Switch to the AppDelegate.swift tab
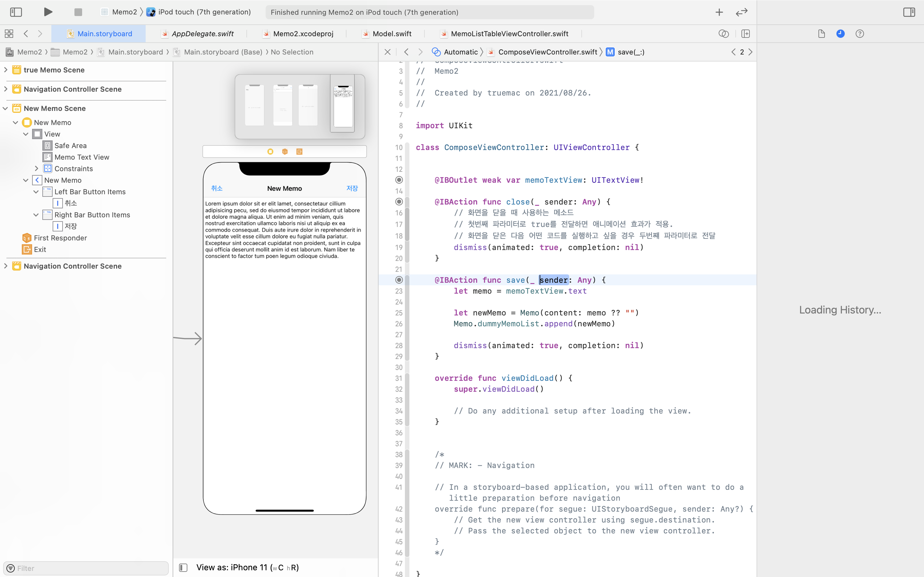Image resolution: width=924 pixels, height=577 pixels. click(x=202, y=34)
